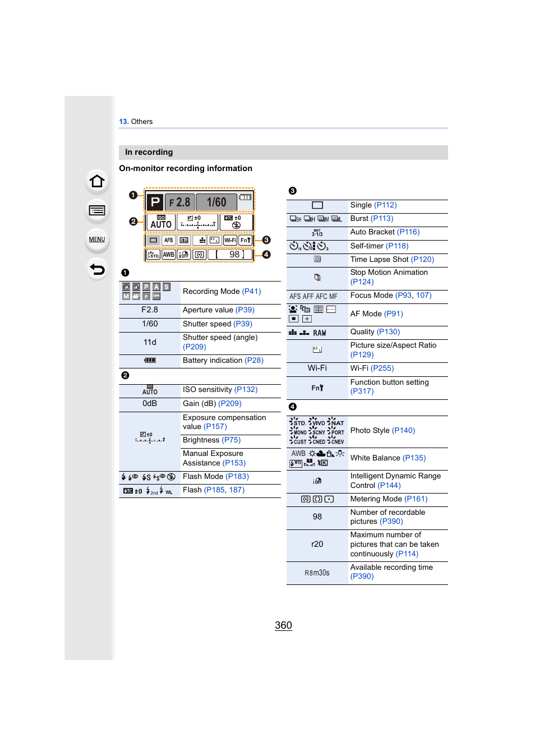Click the Self-timer icons in table
The width and height of the screenshot is (535, 756).
click(309, 246)
